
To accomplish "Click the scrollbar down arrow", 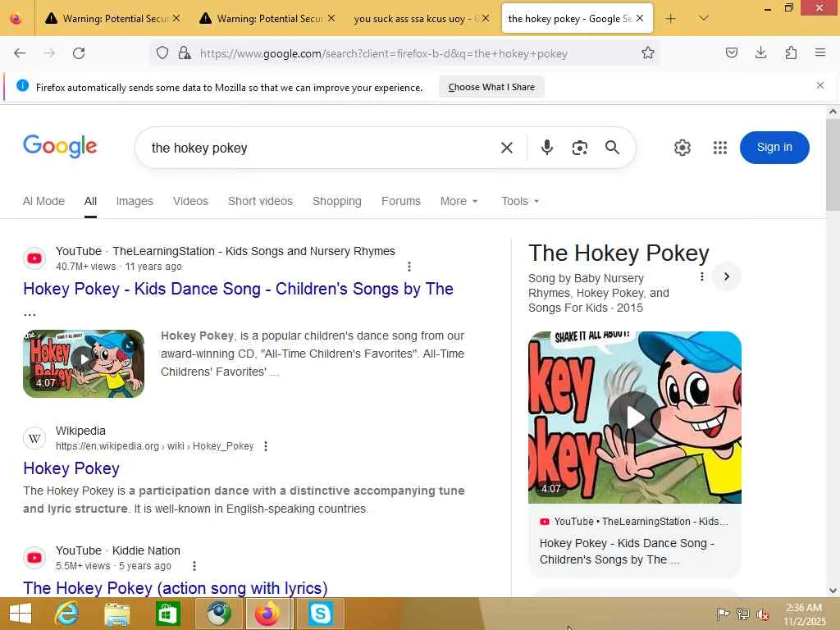I will click(833, 591).
